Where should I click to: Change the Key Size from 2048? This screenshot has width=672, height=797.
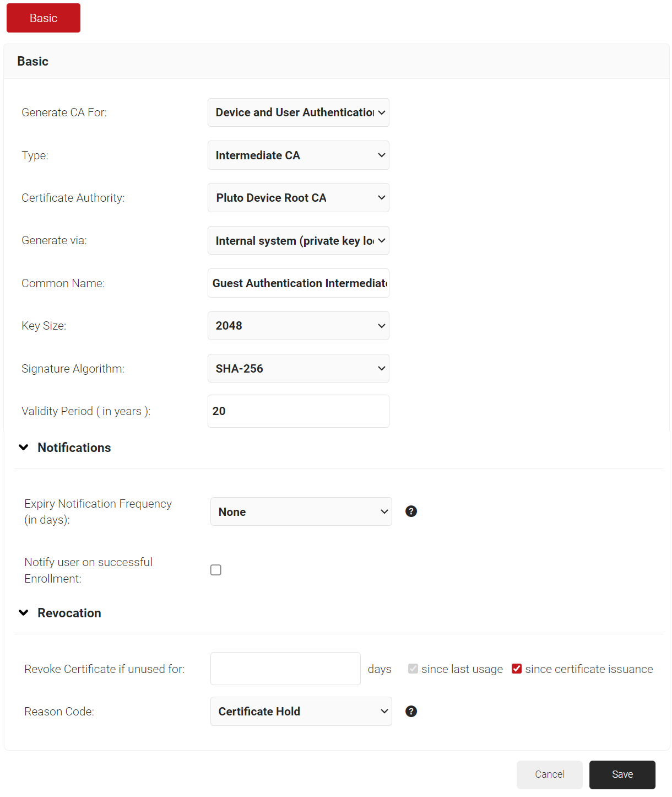coord(298,326)
